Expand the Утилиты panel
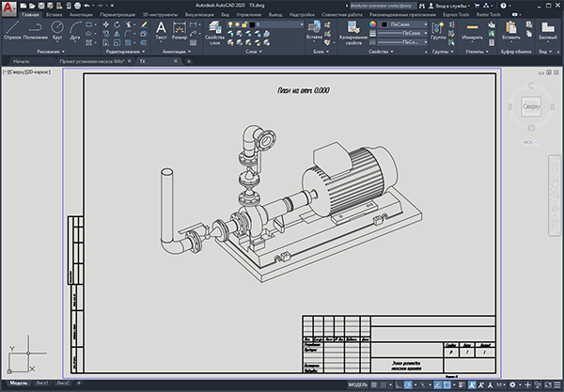Image resolution: width=564 pixels, height=392 pixels. [477, 52]
